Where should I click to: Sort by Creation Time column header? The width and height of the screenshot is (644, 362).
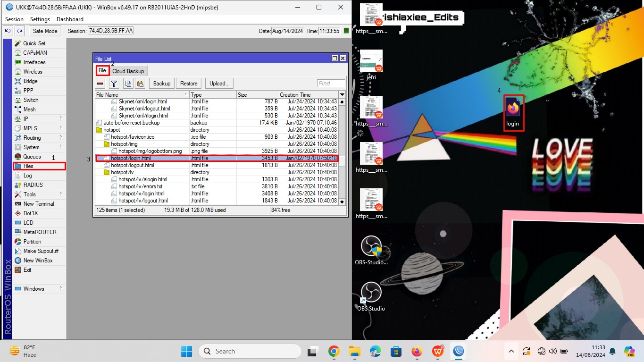[x=309, y=95]
